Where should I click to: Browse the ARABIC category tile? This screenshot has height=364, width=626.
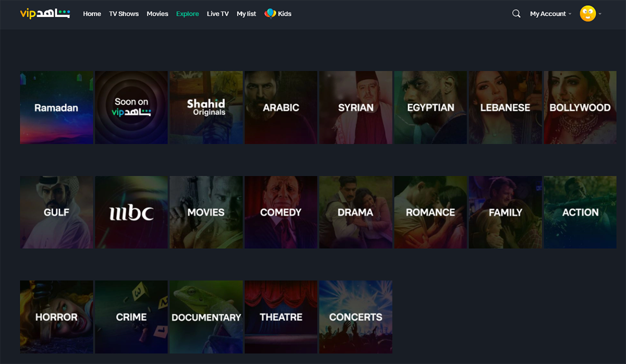click(281, 107)
